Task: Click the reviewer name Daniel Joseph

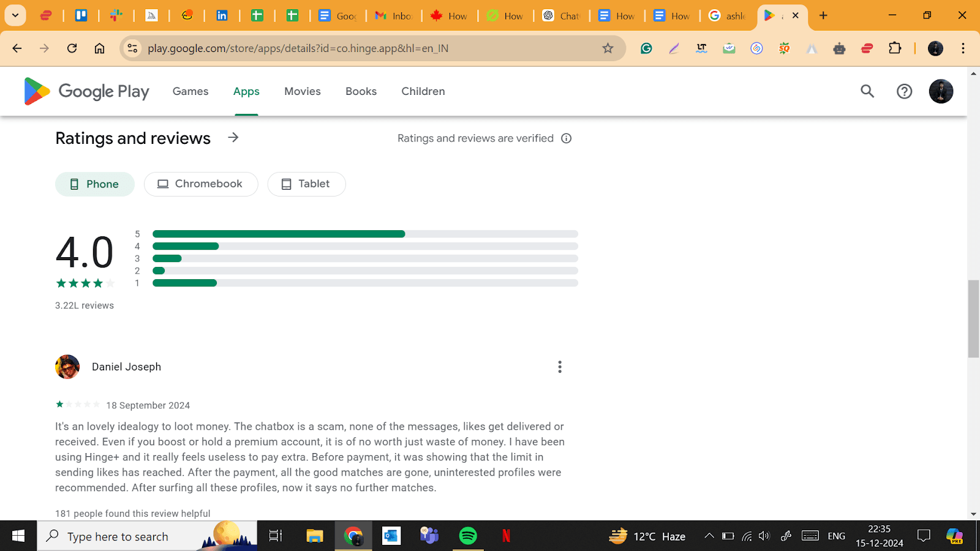Action: tap(126, 367)
